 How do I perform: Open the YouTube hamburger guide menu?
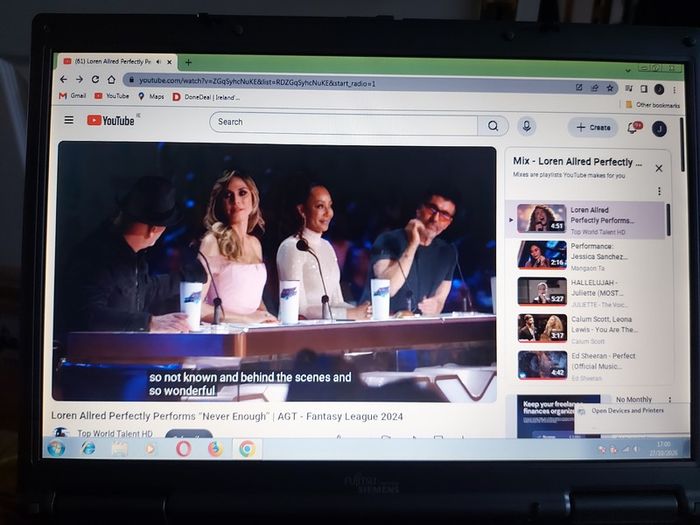pyautogui.click(x=69, y=120)
